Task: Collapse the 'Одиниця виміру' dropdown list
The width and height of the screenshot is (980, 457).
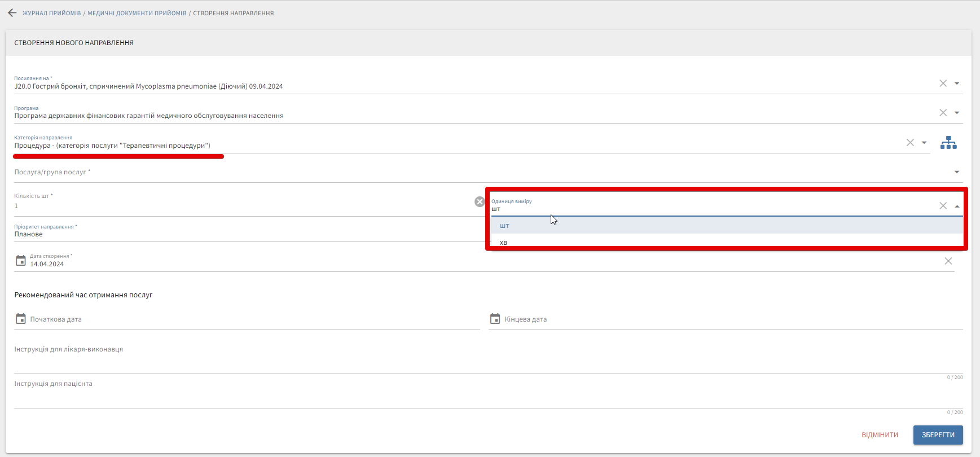Action: [x=957, y=206]
